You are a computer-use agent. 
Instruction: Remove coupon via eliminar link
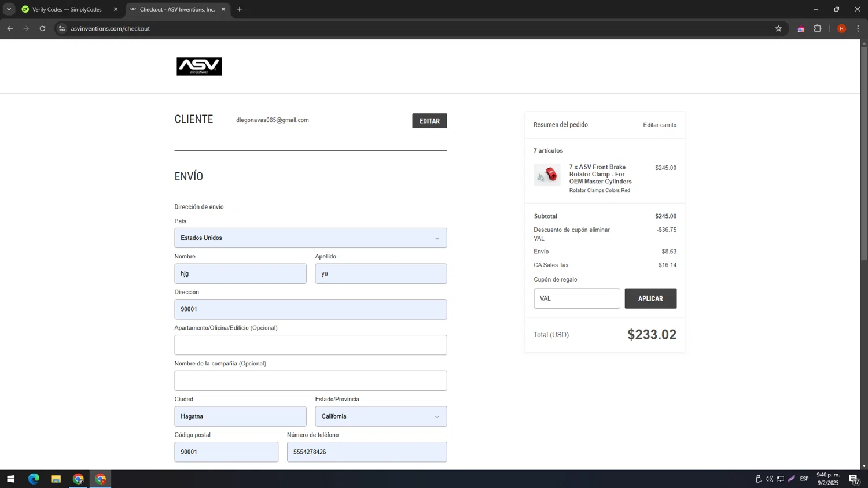click(x=599, y=230)
